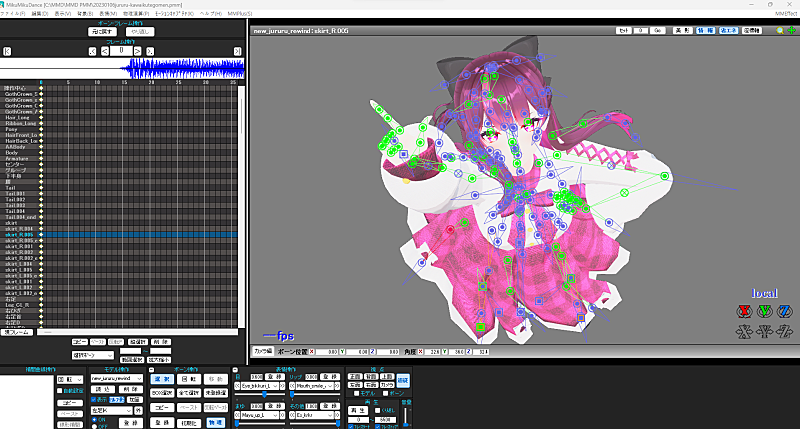Step to the previous frame arrow

pos(106,50)
